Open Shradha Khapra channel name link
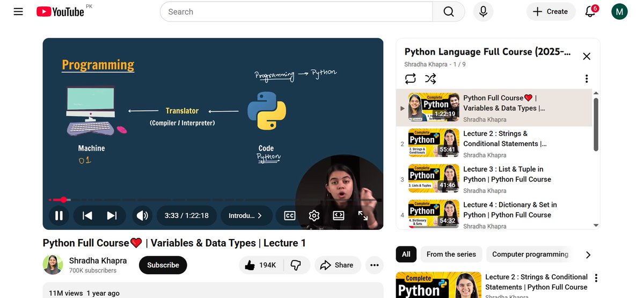The width and height of the screenshot is (644, 298). click(x=98, y=260)
